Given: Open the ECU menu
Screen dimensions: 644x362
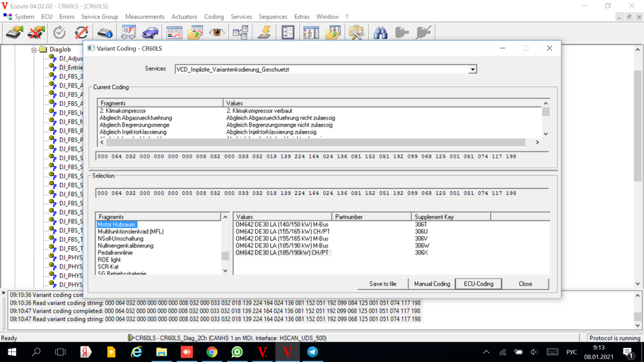Looking at the screenshot, I should point(47,17).
